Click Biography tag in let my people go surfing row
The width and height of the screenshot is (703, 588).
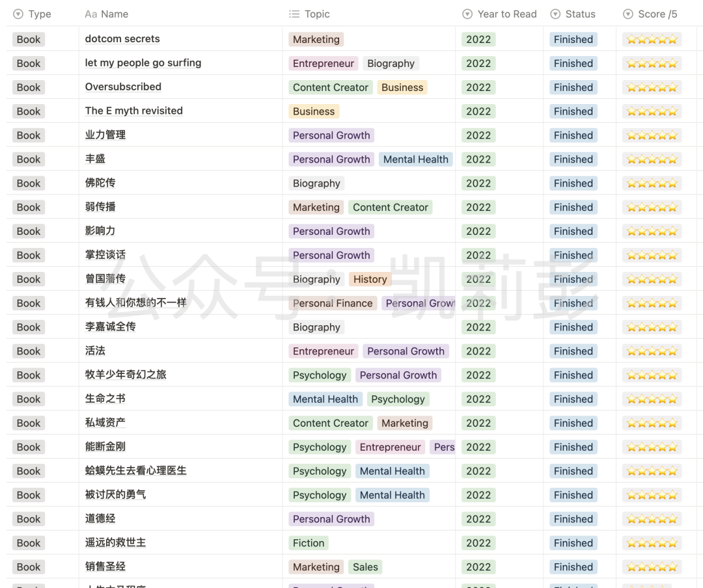click(391, 63)
